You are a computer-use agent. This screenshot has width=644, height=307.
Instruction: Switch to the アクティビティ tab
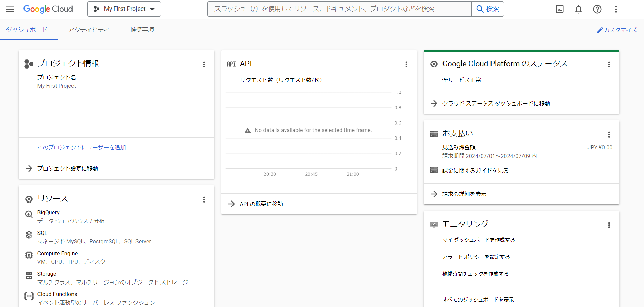(88, 30)
